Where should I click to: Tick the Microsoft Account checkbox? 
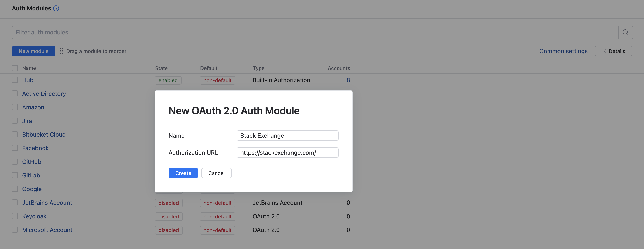point(15,230)
